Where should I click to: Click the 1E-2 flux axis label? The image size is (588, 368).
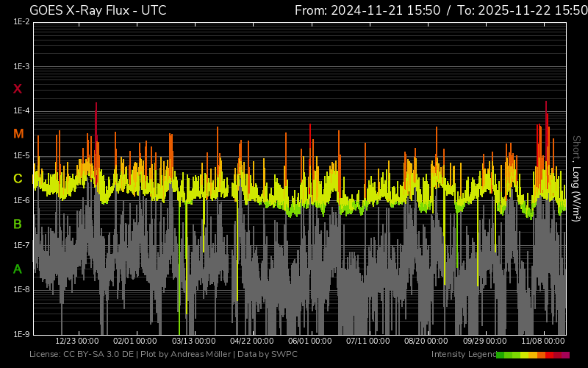tap(21, 22)
